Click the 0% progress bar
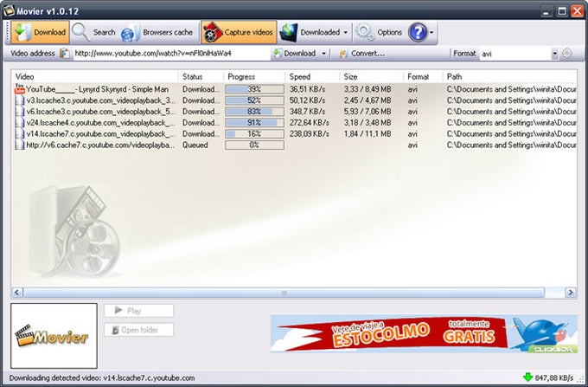The width and height of the screenshot is (588, 387). tap(254, 145)
